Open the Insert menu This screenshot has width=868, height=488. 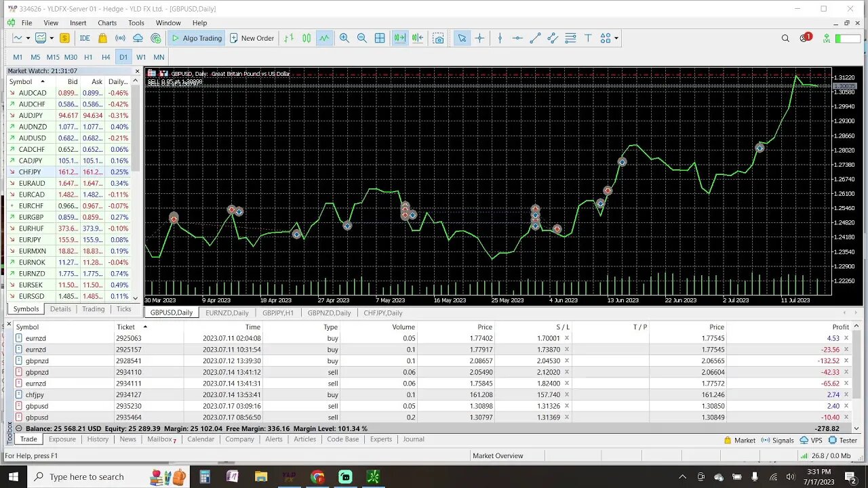pos(78,23)
